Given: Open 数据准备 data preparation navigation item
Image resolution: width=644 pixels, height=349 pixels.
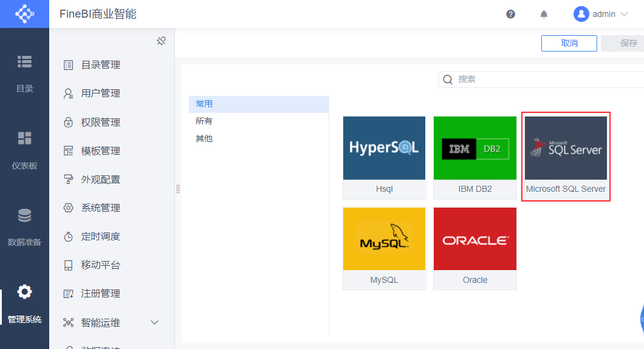Looking at the screenshot, I should pos(24,227).
